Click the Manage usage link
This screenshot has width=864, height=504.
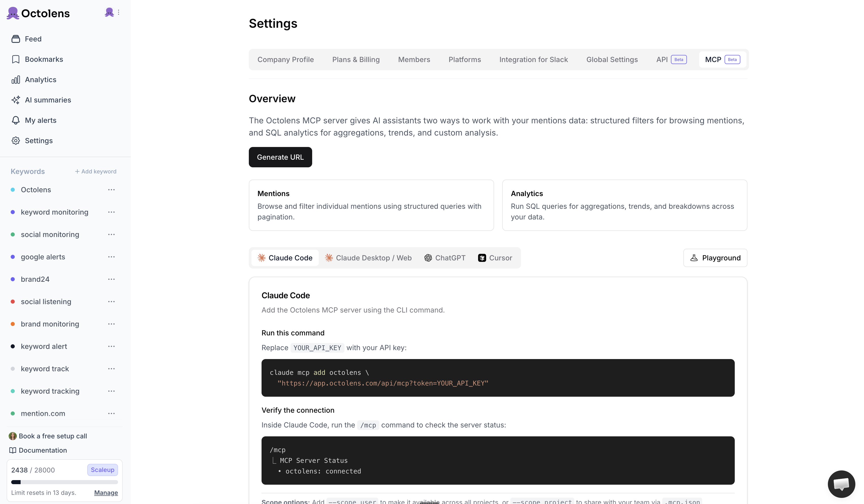106,493
